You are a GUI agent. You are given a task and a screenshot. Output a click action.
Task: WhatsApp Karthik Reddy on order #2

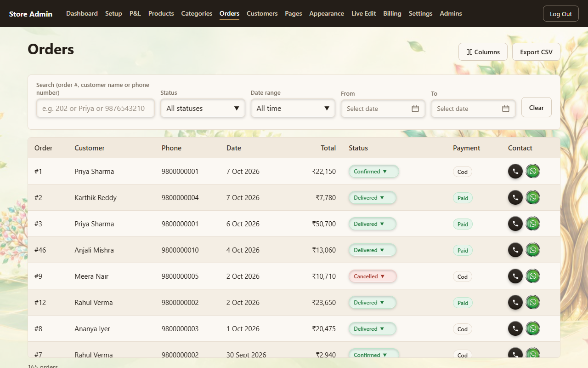tap(533, 197)
